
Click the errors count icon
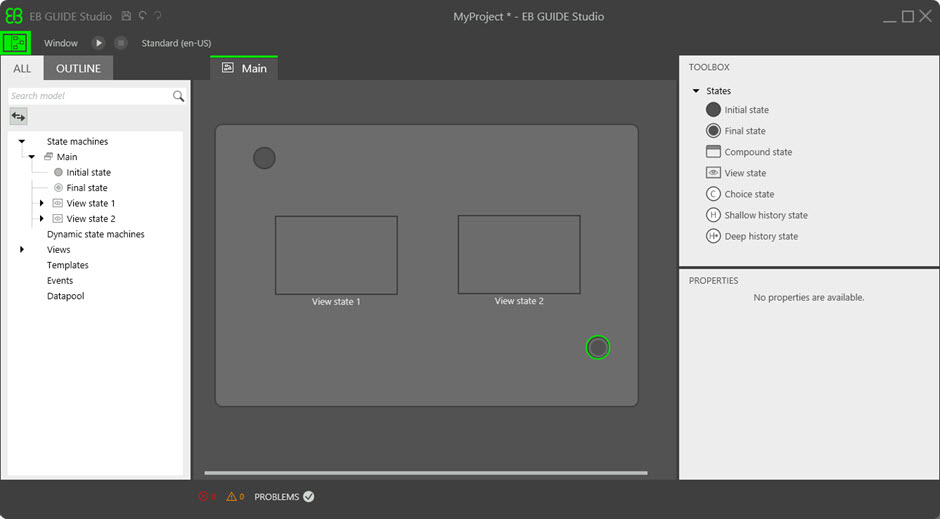[x=203, y=496]
